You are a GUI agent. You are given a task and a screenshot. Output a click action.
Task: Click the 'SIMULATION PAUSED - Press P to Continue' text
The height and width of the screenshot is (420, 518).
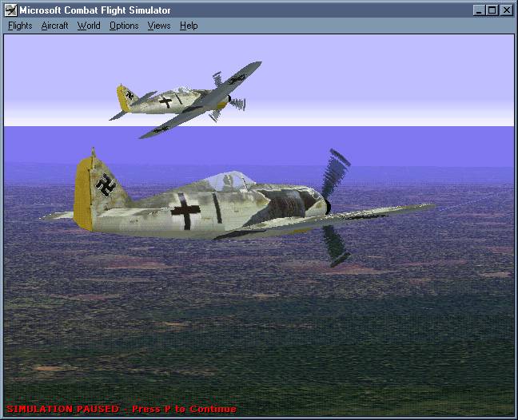pyautogui.click(x=122, y=409)
